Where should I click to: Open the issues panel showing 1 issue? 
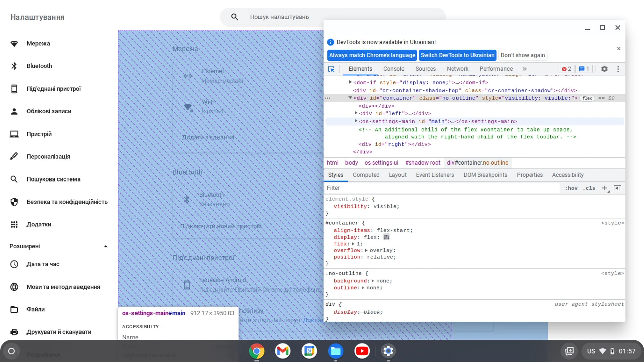(x=584, y=69)
